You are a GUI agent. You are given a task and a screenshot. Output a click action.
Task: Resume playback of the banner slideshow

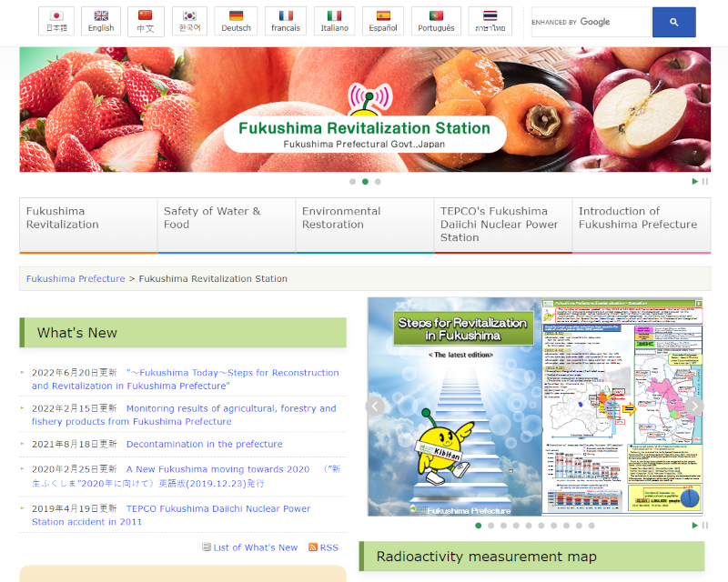click(695, 181)
